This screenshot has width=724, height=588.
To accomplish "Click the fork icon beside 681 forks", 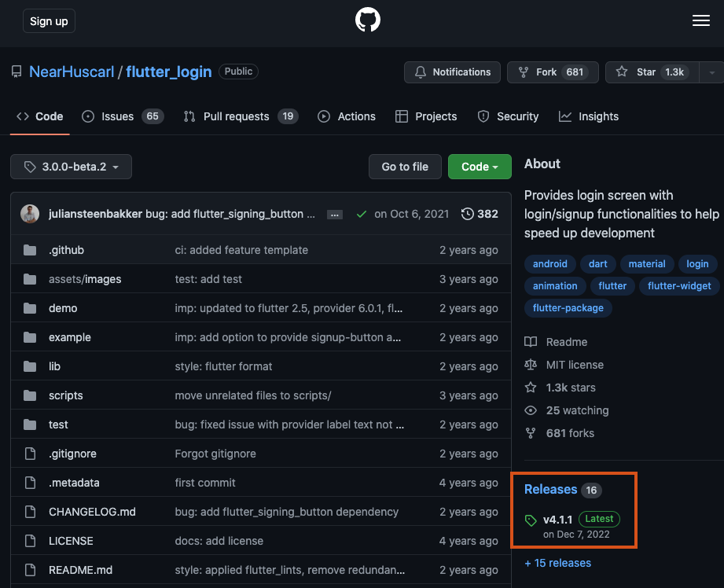I will [x=531, y=433].
